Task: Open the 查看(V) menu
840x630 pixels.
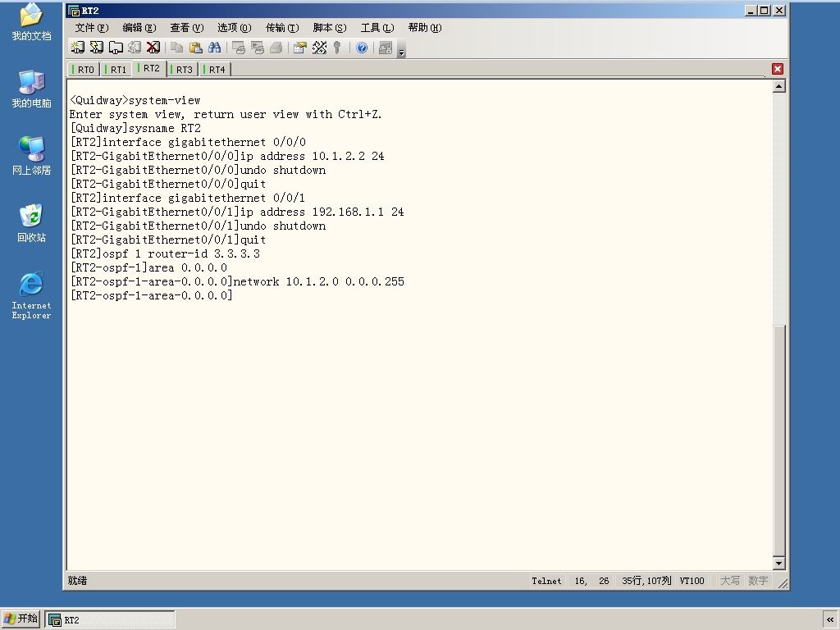Action: (187, 28)
